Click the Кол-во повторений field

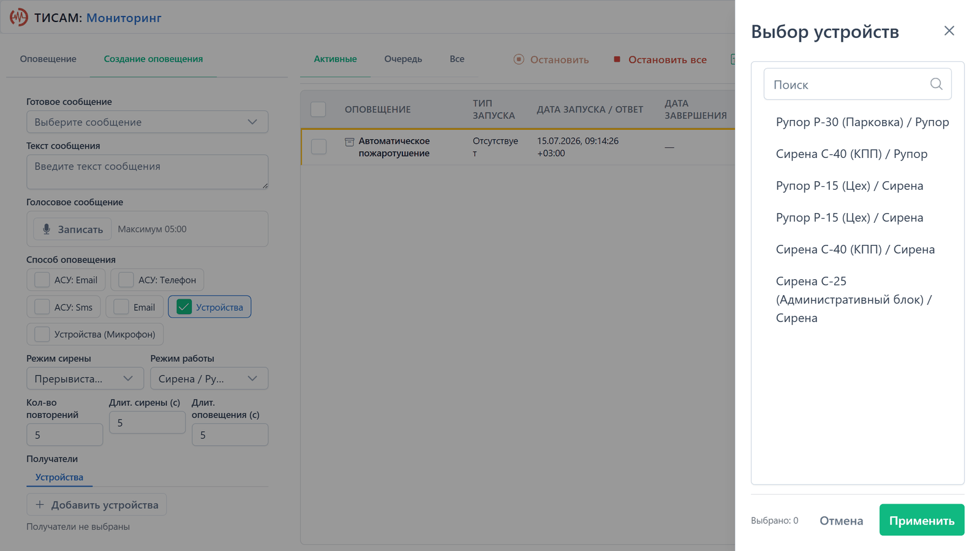[64, 435]
